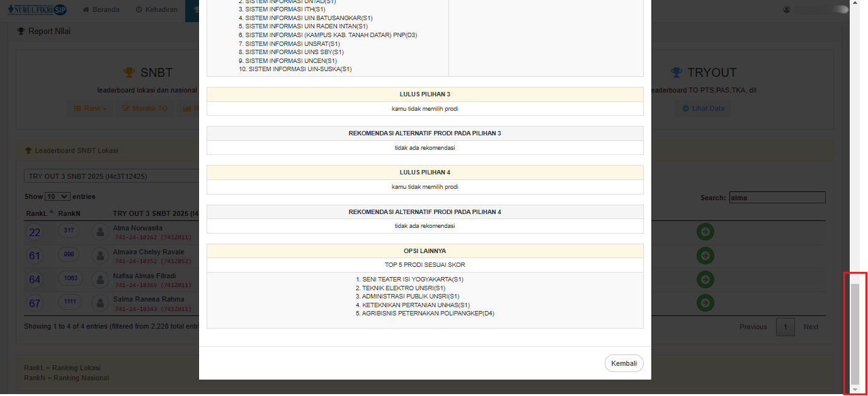The image size is (868, 396).
Task: Click the avatar icon of Alma Nurwasita
Action: [100, 232]
